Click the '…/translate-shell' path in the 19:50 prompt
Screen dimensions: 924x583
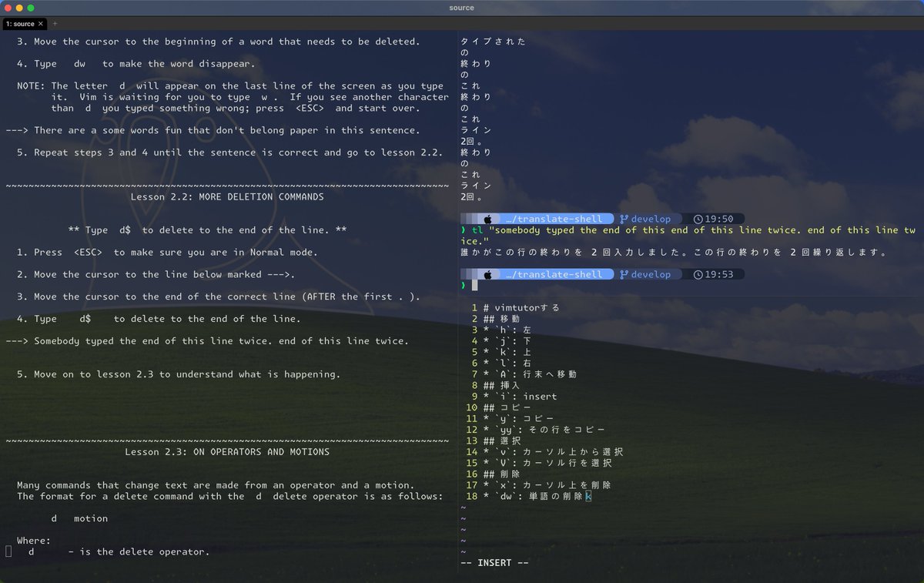(554, 219)
